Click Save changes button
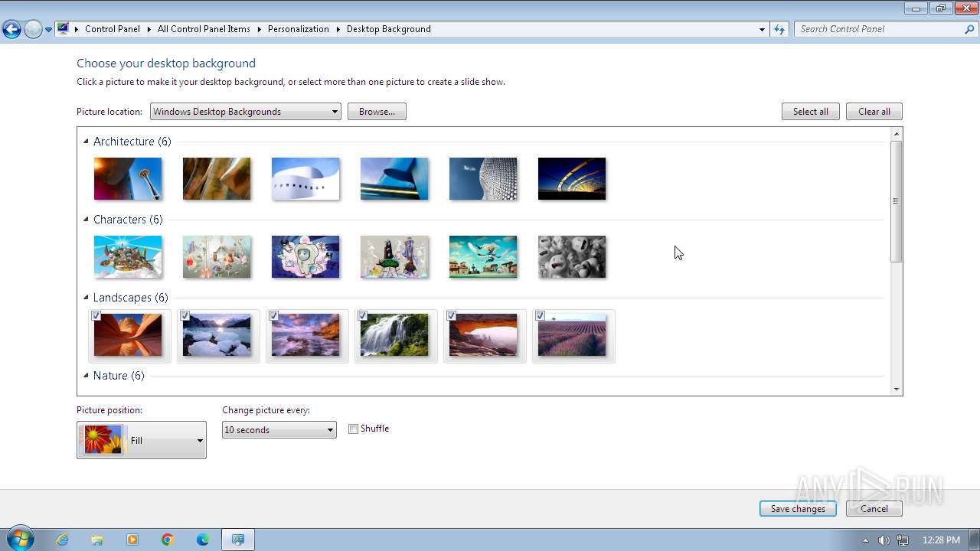Screen dimensions: 980x551 pos(798,509)
